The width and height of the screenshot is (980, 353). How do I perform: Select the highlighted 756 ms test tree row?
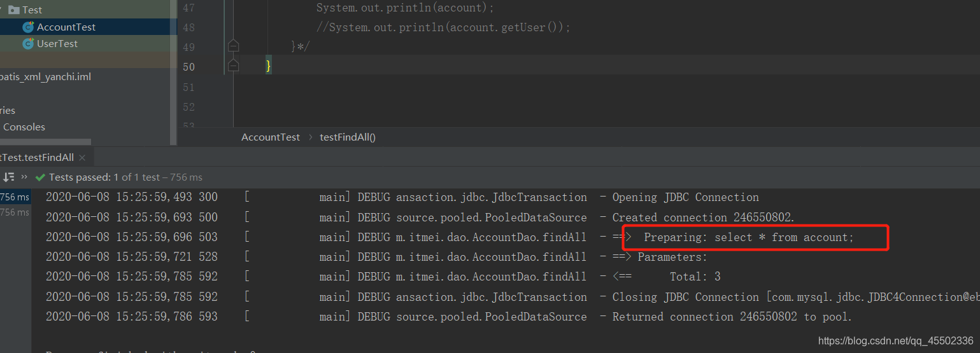[x=15, y=197]
